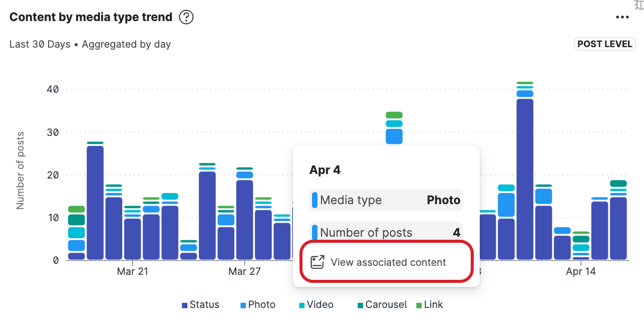This screenshot has height=328, width=644.
Task: Select the Media type Photo row in the tooltip
Action: pyautogui.click(x=386, y=200)
